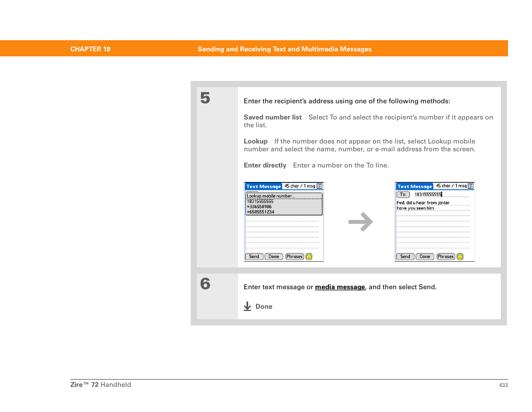Click Done button in the left Text Message screen
Screen dimensions: 532x412
(274, 257)
